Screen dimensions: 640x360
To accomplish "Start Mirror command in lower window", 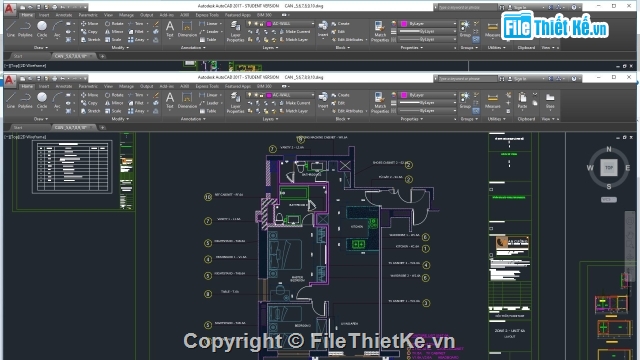I will (114, 103).
